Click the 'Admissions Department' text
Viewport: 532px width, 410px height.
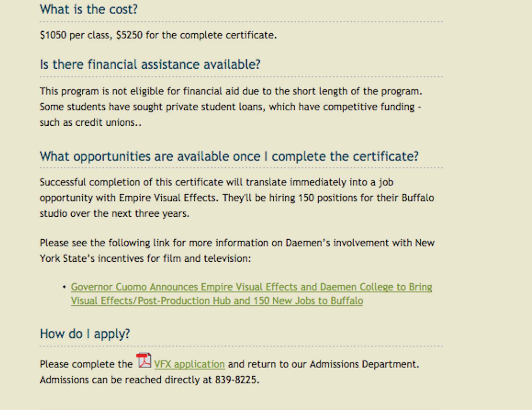pos(364,364)
